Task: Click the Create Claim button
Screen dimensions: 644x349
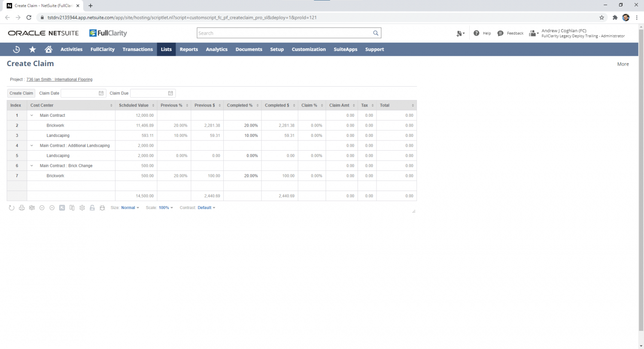Action: [21, 93]
